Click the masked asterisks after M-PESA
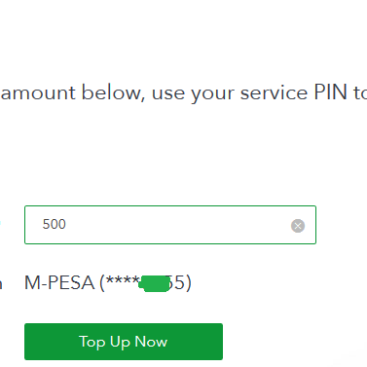This screenshot has width=367, height=367. tap(122, 281)
